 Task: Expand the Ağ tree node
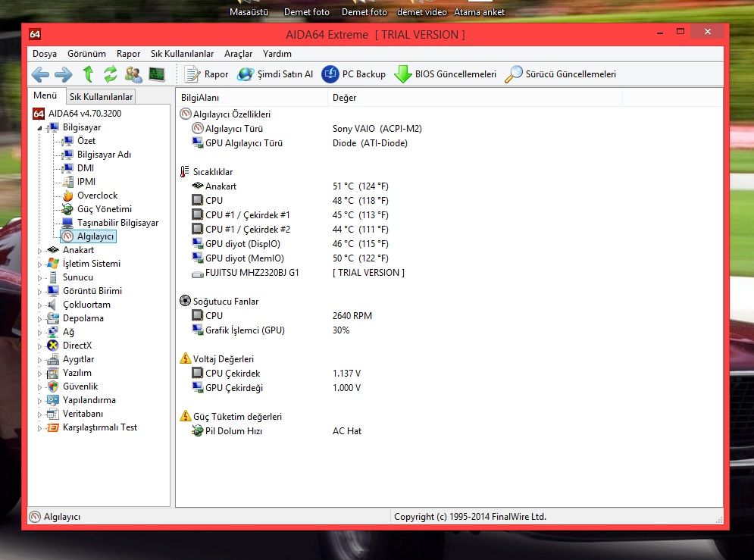pos(40,332)
